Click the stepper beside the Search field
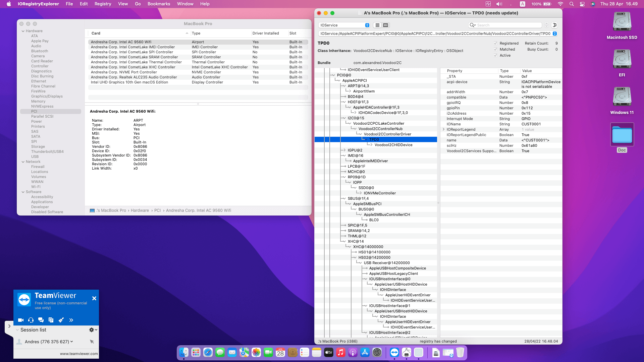The width and height of the screenshot is (644, 362). pos(546,25)
